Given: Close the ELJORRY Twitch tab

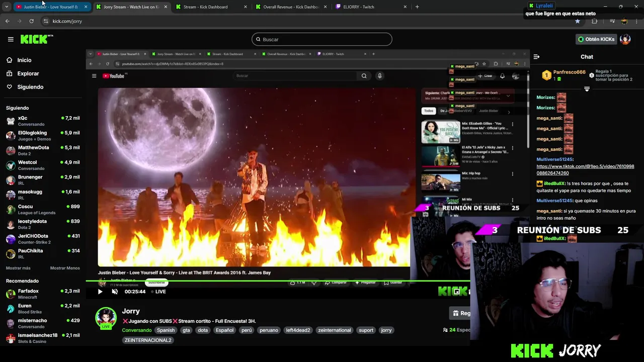Looking at the screenshot, I should [405, 7].
